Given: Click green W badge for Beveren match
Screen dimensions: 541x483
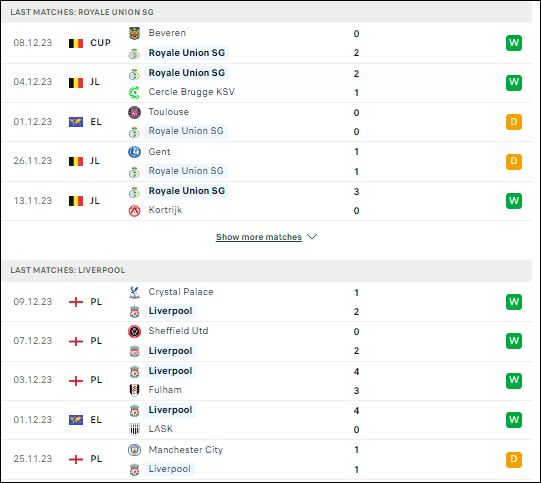Looking at the screenshot, I should pos(514,43).
